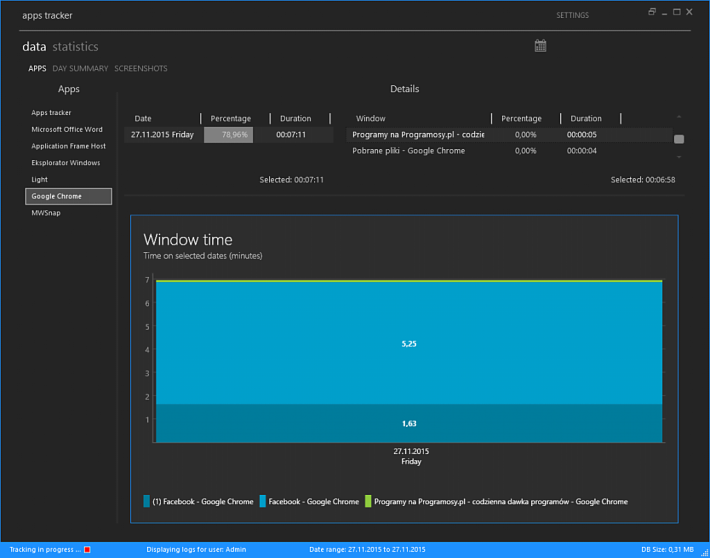710x558 pixels.
Task: Click the Programy na Programosy.pl legend label
Action: (x=501, y=502)
